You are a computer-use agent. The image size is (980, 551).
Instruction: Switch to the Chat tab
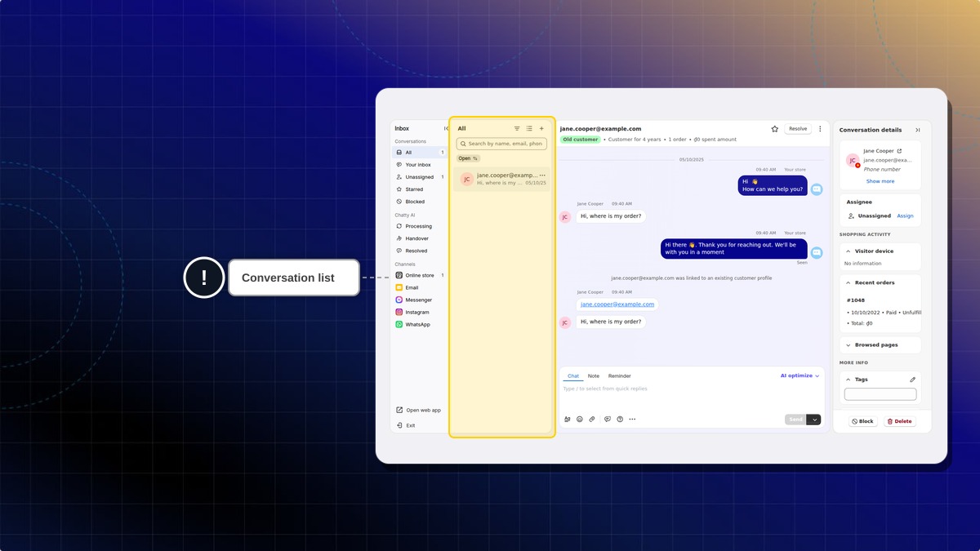pyautogui.click(x=573, y=376)
